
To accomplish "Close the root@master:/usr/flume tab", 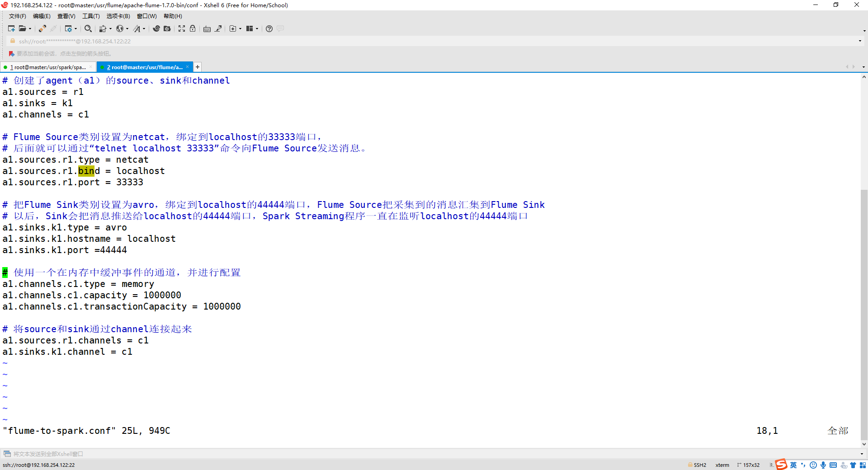I will click(x=187, y=67).
